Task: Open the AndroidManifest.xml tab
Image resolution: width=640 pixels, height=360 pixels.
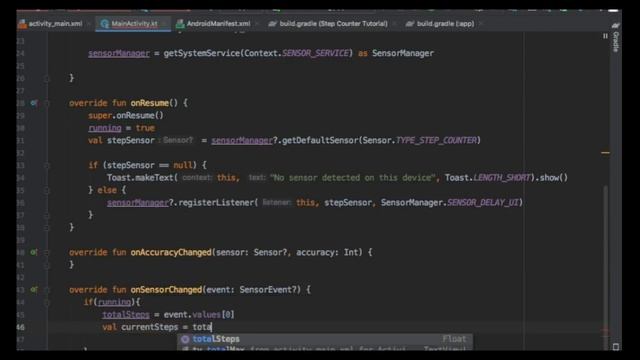Action: point(218,24)
